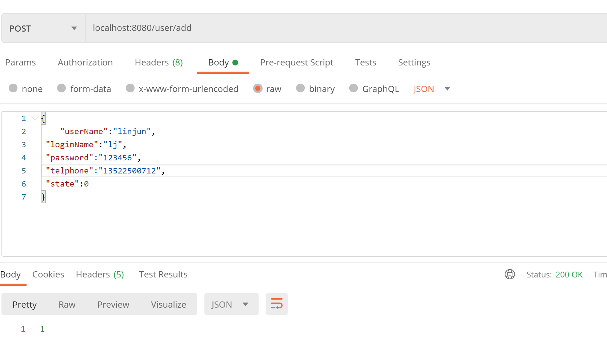This screenshot has height=364, width=607.
Task: View the Test Results of the response
Action: (x=163, y=274)
